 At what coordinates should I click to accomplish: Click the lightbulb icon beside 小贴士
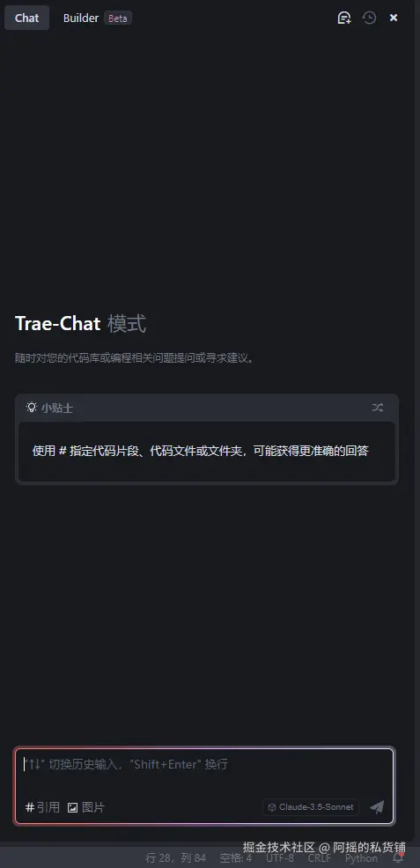tap(32, 408)
